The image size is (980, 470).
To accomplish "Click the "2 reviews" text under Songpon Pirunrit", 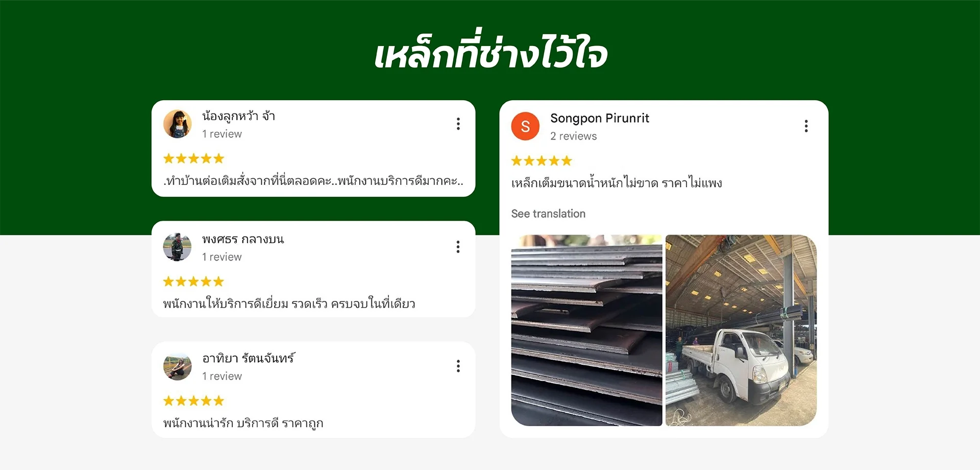I will tap(573, 136).
